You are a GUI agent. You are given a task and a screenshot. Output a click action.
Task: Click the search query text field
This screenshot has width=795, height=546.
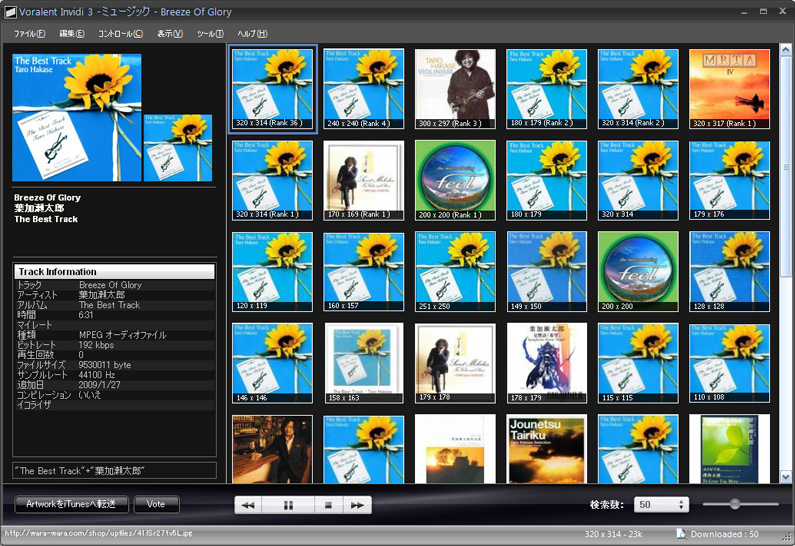pos(114,470)
